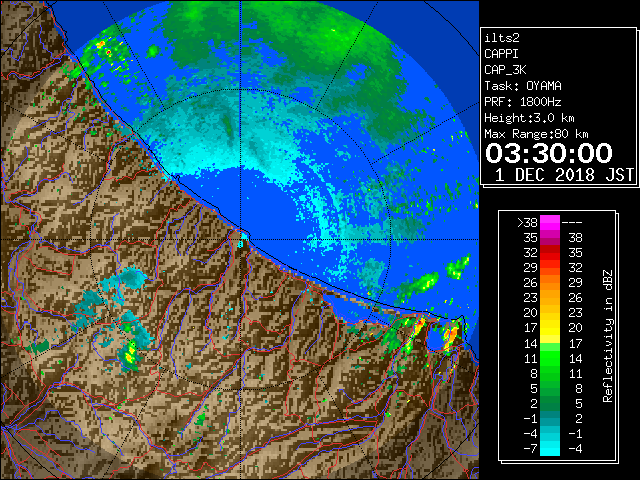Pick the red band of the color scale
This screenshot has height=480, width=640.
point(550,253)
